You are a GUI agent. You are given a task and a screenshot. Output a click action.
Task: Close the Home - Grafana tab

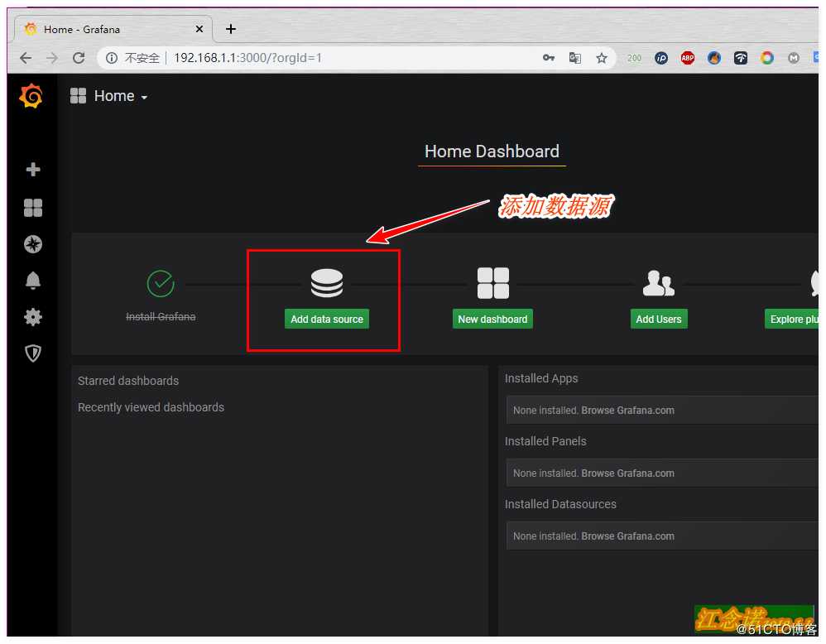click(x=199, y=29)
